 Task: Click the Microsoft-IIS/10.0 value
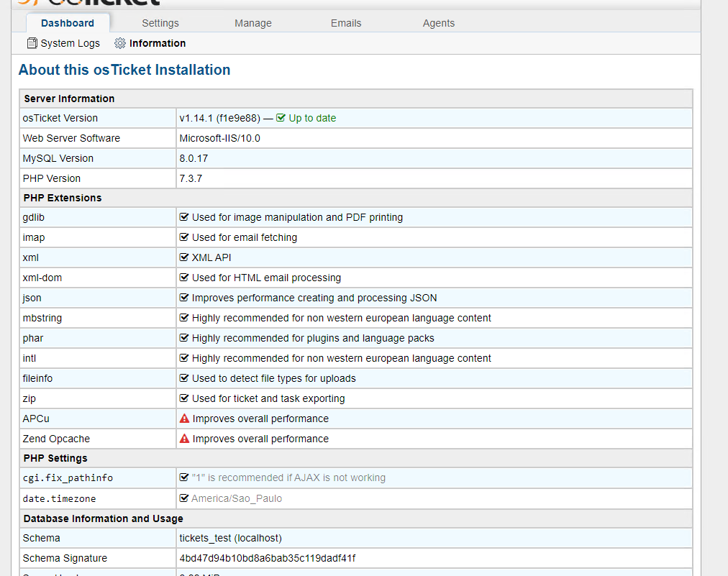click(219, 138)
